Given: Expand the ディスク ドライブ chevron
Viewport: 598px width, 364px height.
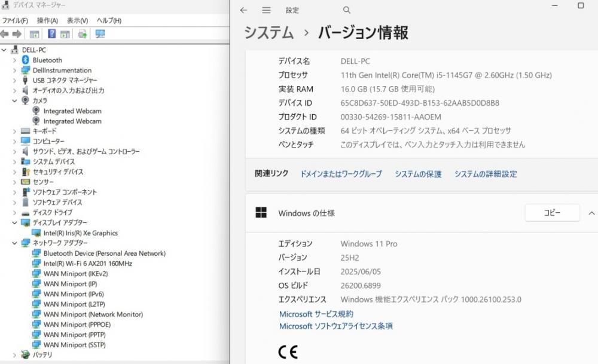Looking at the screenshot, I should [x=14, y=213].
